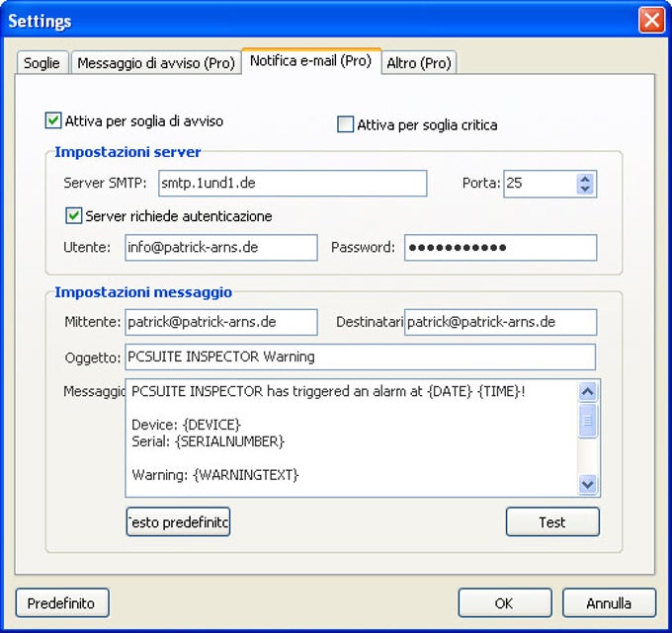Screen dimensions: 672x633
Task: Switch to the Soglie tab
Action: 42,62
